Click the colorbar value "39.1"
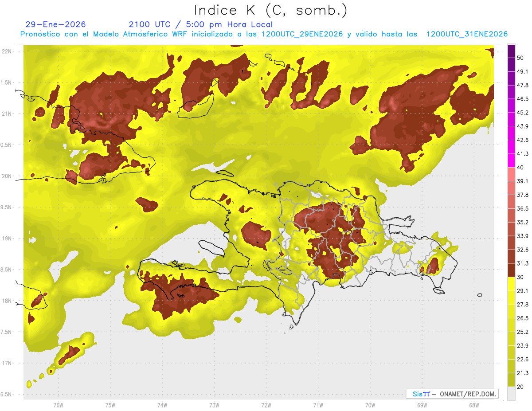The width and height of the screenshot is (532, 411). click(x=522, y=181)
